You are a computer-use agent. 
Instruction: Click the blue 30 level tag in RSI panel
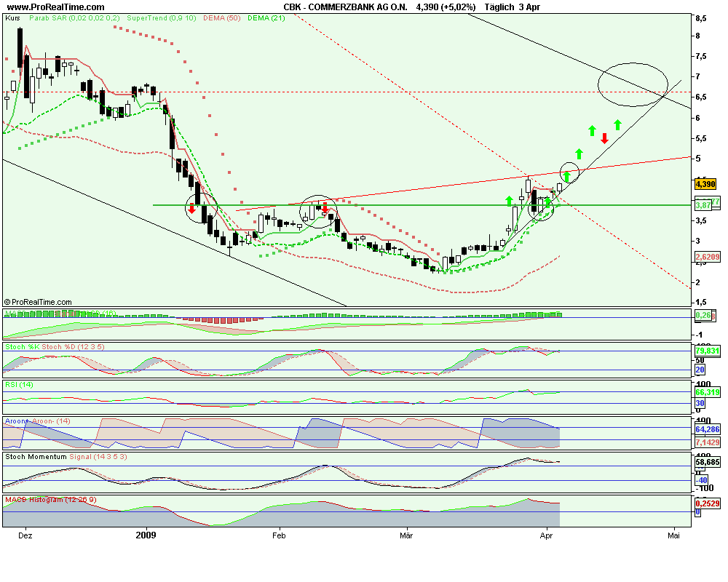coord(700,403)
